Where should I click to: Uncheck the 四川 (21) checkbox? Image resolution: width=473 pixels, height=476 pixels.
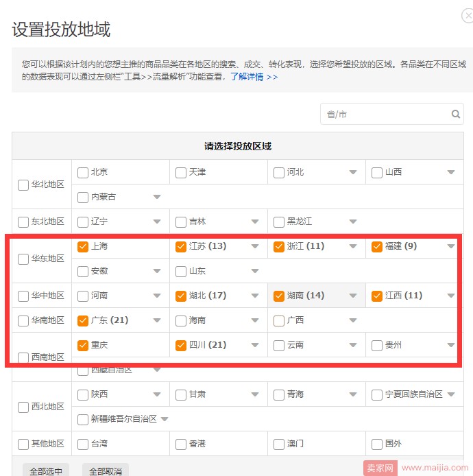(181, 346)
